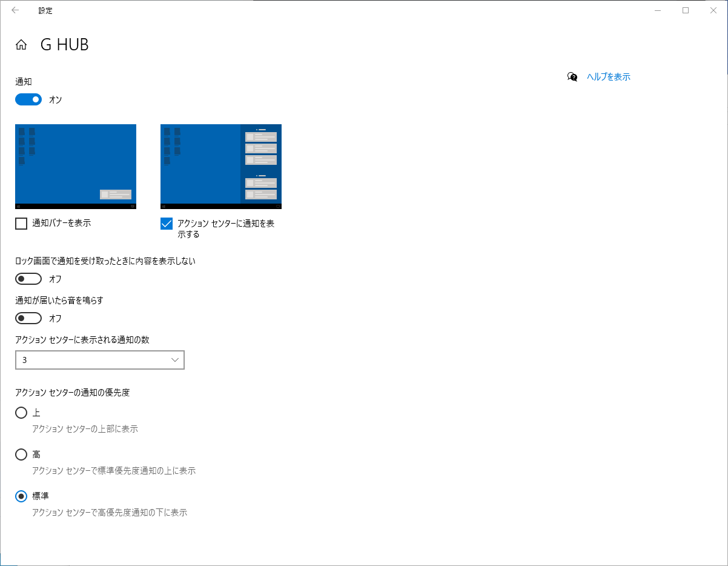Turn off the 通知 toggle switch
This screenshot has height=566, width=728.
click(28, 99)
